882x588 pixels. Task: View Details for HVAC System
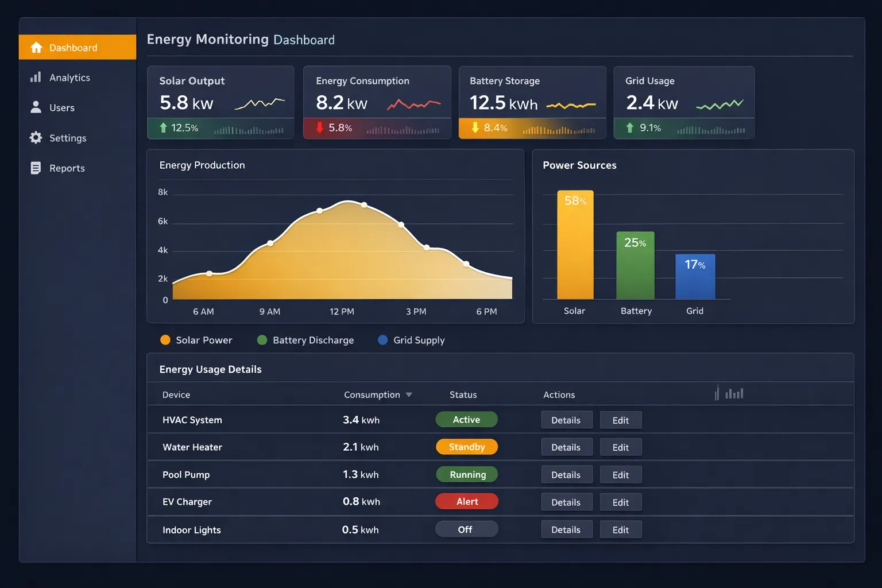click(x=566, y=420)
